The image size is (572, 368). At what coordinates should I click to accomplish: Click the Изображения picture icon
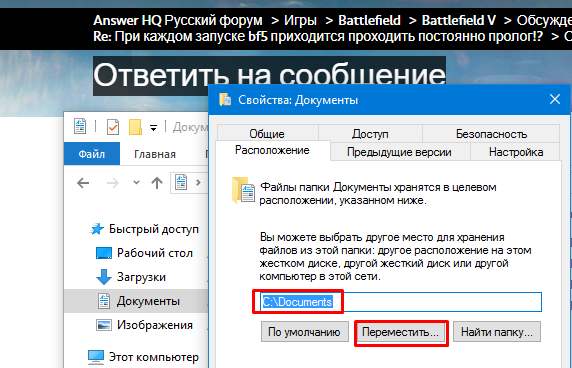[x=104, y=325]
